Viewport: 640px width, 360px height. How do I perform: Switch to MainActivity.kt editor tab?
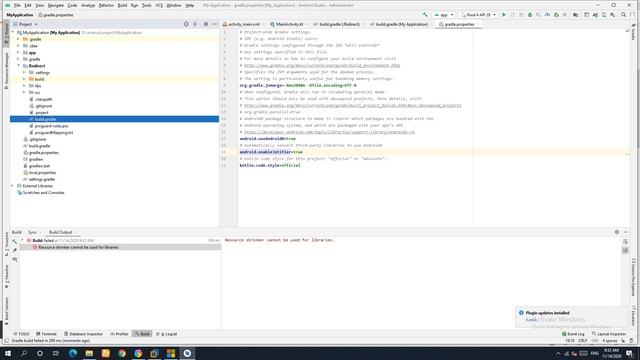pyautogui.click(x=289, y=24)
